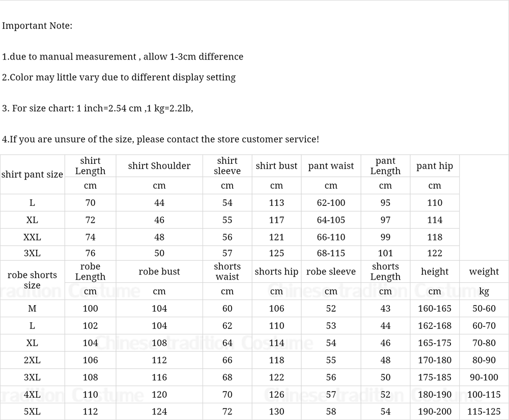Select the 5XL row label
509x420 pixels.
point(32,411)
